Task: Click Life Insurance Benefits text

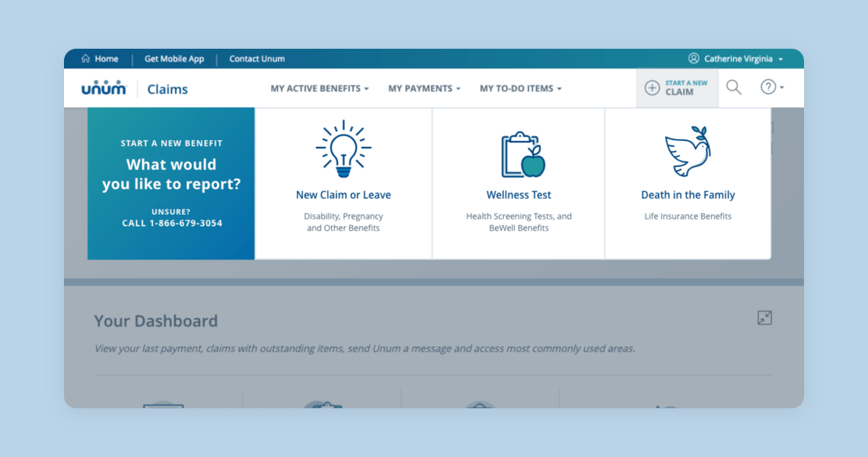Action: [x=688, y=216]
